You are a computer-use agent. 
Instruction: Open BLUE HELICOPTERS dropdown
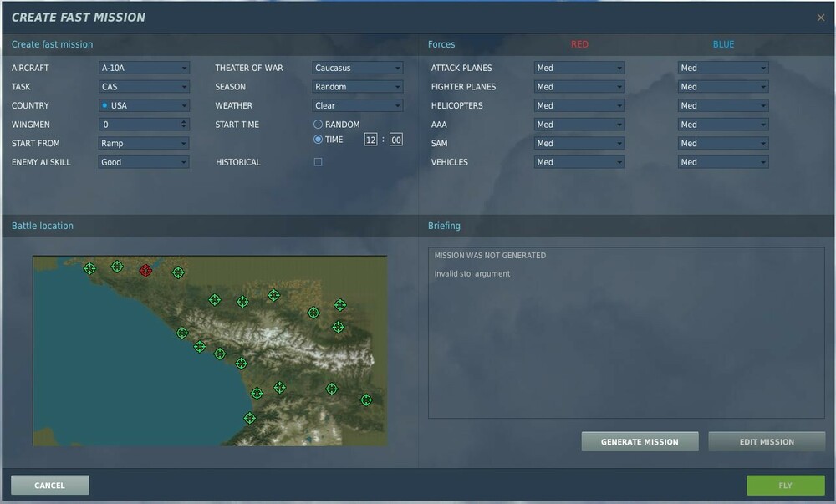(x=723, y=105)
